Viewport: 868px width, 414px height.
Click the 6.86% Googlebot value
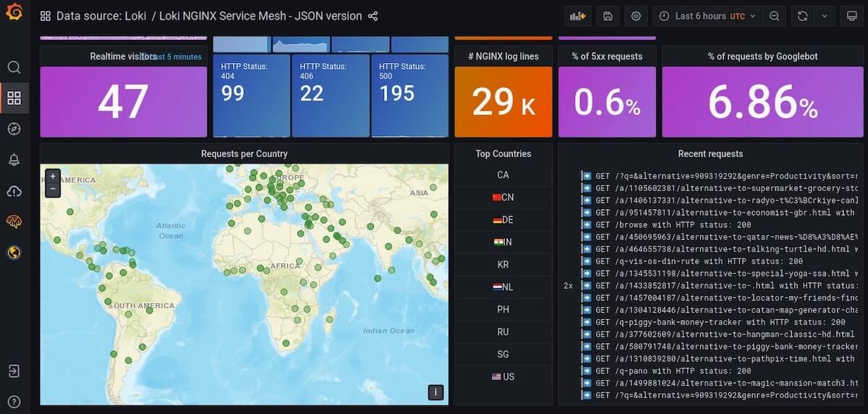pyautogui.click(x=763, y=102)
